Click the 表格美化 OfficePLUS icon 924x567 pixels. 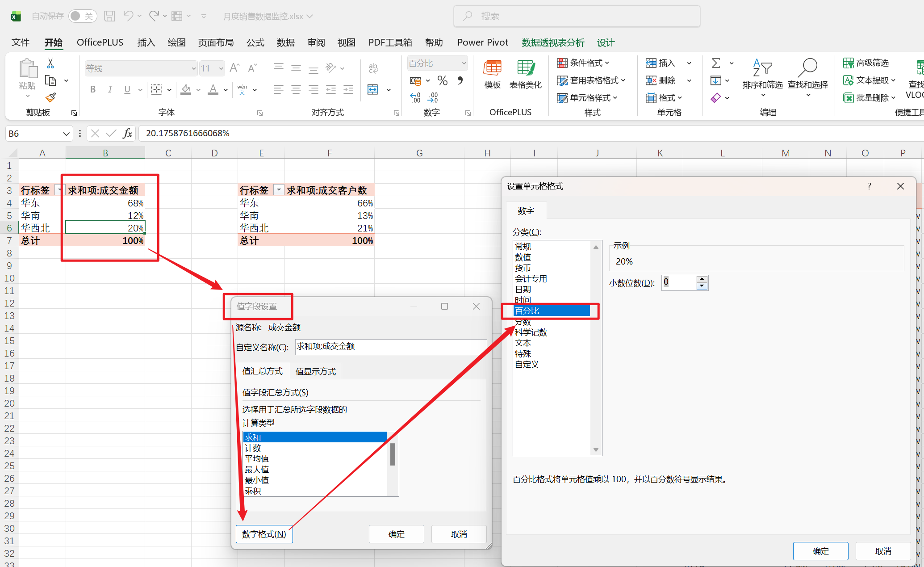coord(526,74)
